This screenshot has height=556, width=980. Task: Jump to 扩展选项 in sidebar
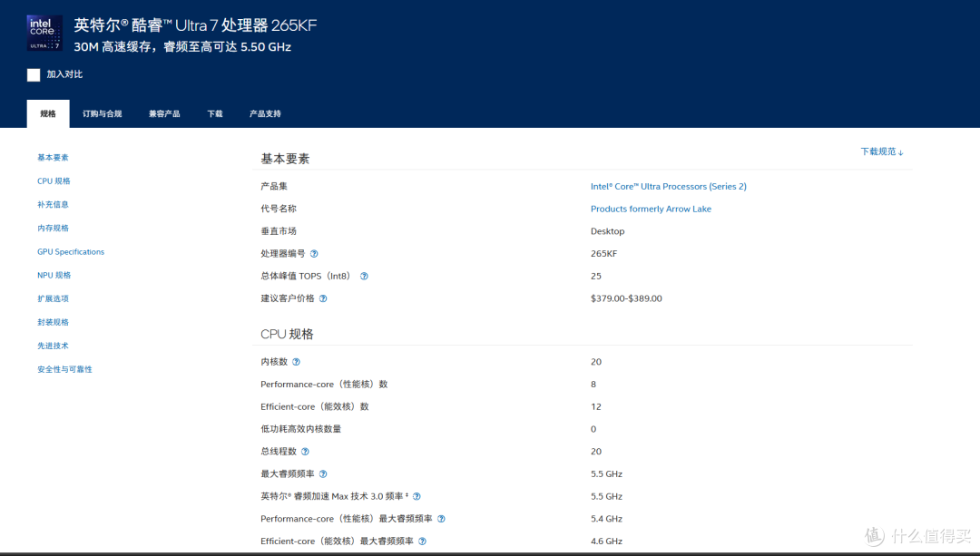point(54,298)
